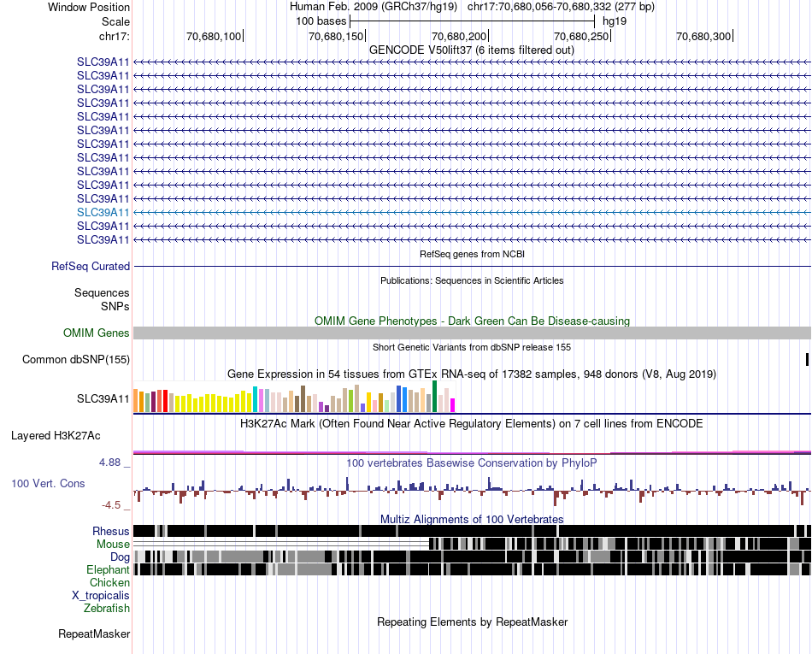Click the Dog alignment species label
This screenshot has width=812, height=654.
120,557
